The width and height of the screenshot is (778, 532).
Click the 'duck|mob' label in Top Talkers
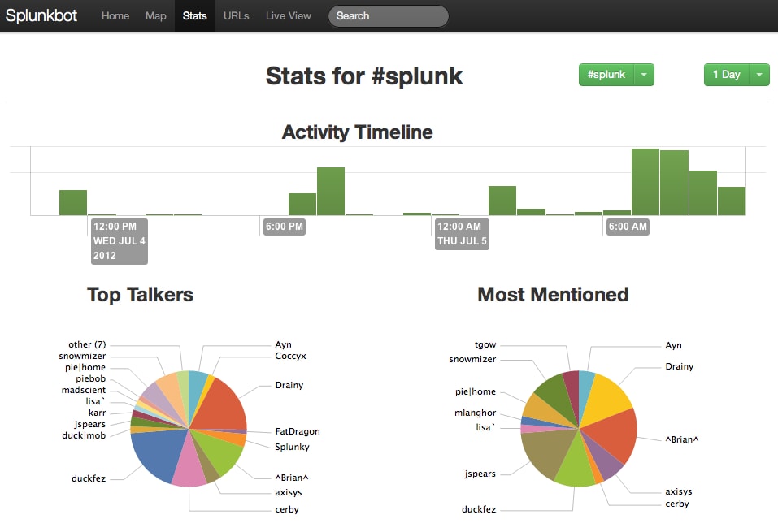(84, 436)
